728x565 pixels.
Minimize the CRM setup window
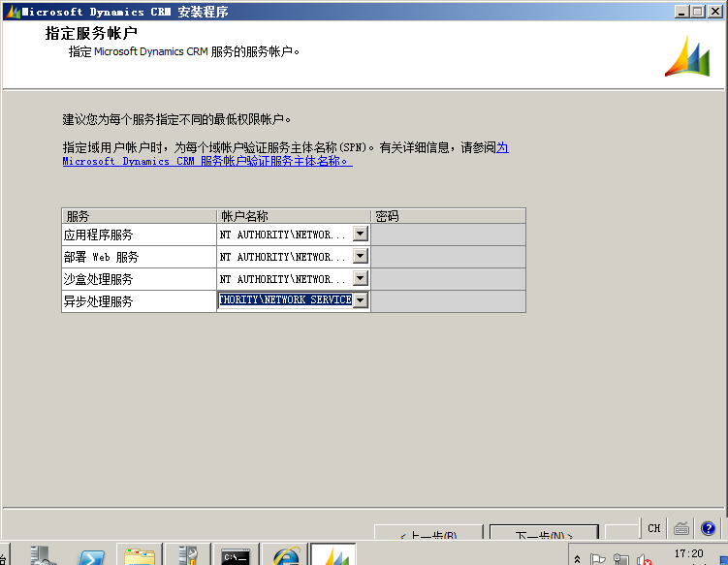pyautogui.click(x=681, y=12)
